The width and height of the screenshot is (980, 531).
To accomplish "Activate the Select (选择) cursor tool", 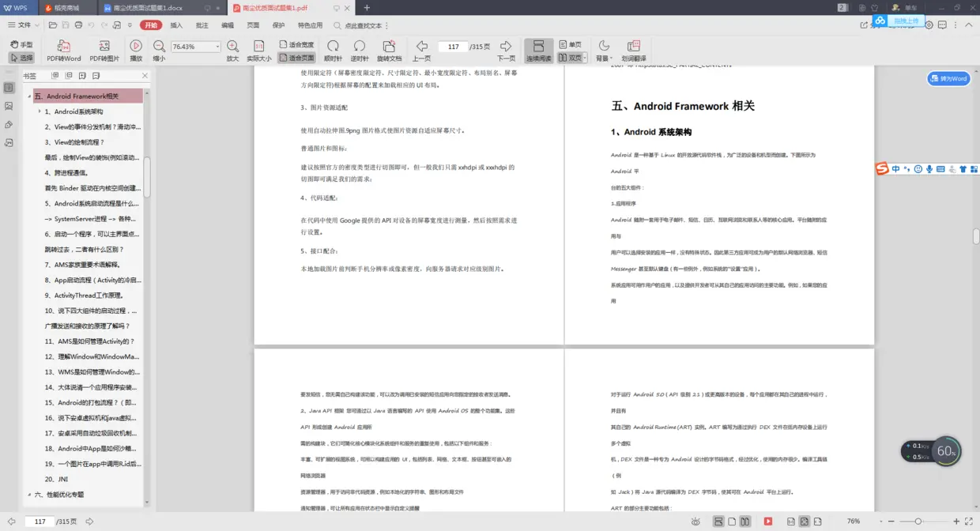I will (21, 58).
